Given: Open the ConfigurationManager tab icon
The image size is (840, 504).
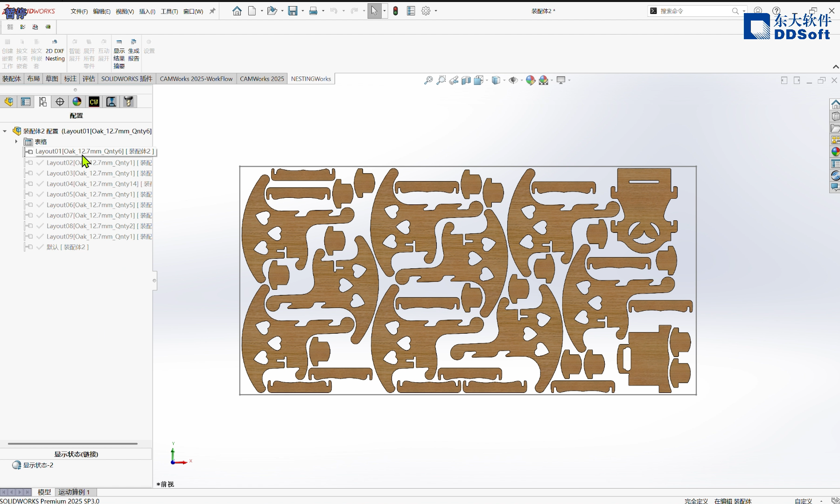Looking at the screenshot, I should coord(43,102).
